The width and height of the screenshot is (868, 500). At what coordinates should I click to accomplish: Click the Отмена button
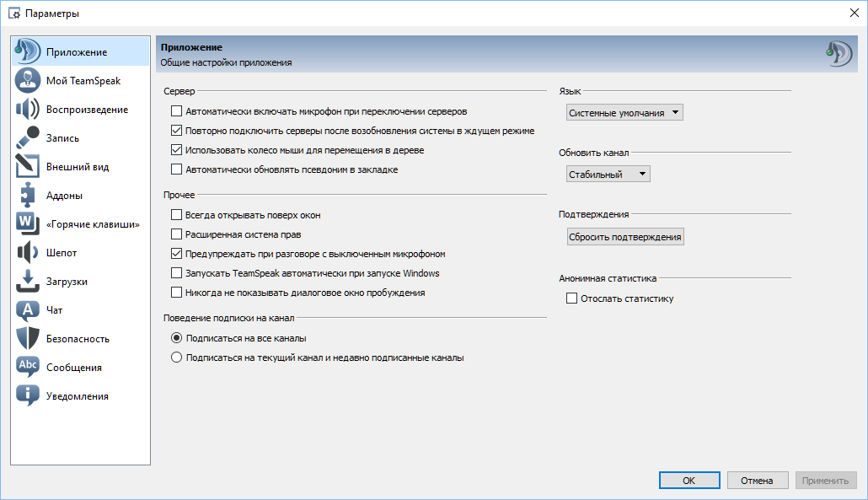tap(758, 481)
